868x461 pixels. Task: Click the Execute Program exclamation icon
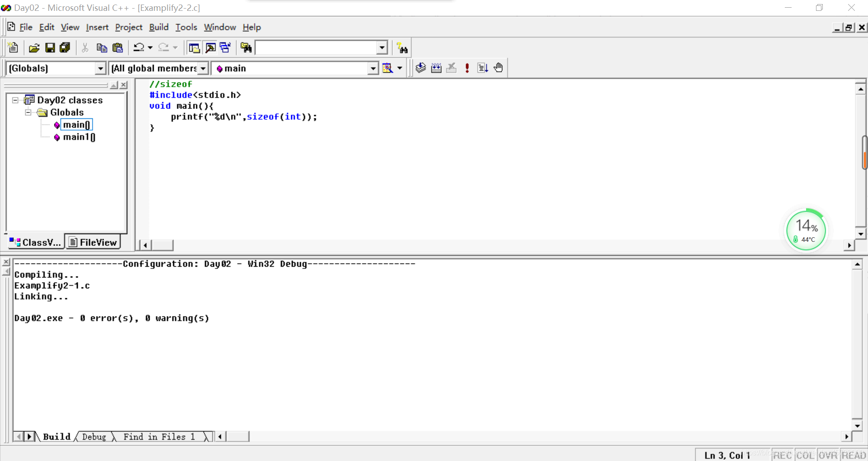pos(467,68)
